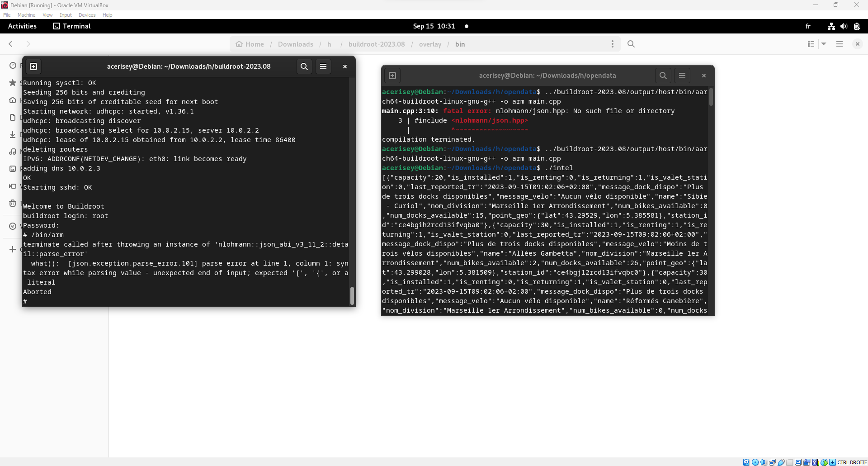Click the VirtualBox display status icon
The image size is (868, 466).
[x=798, y=462]
